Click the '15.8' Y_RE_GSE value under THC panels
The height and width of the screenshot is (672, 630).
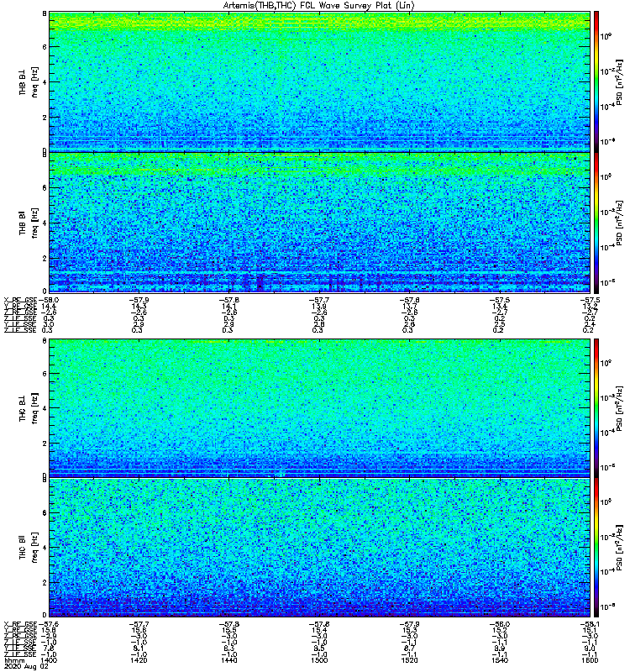pyautogui.click(x=48, y=631)
